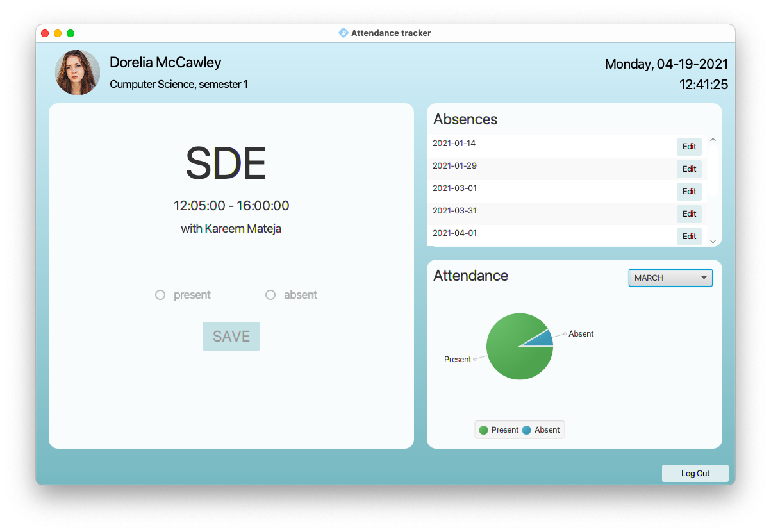
Task: Click the Log Out button
Action: tap(695, 474)
